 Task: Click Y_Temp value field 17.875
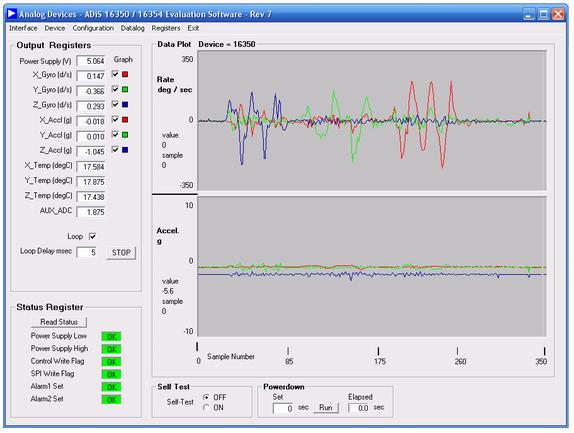[91, 182]
